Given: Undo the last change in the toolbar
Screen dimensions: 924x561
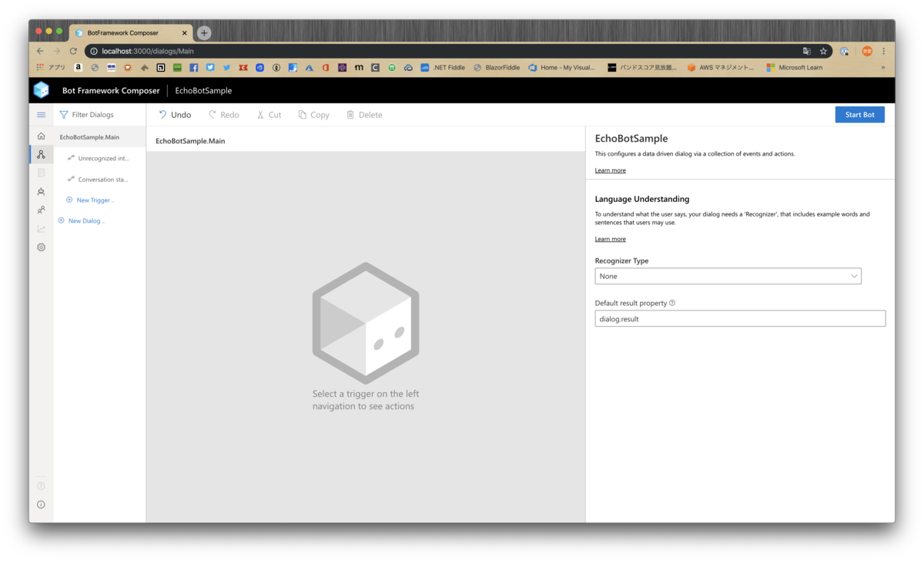Looking at the screenshot, I should (174, 114).
